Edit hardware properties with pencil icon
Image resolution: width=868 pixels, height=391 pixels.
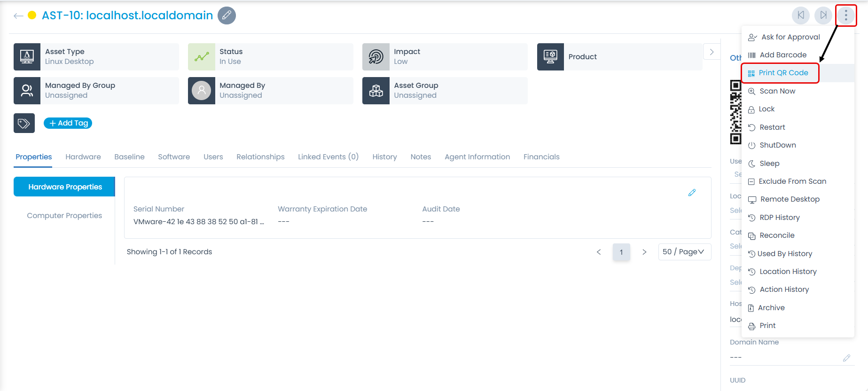point(692,193)
